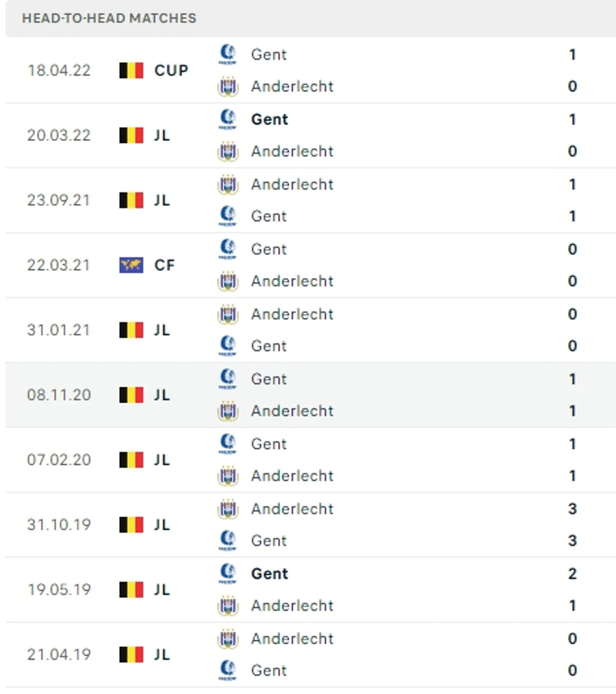Open match dated 31.10.19
Screen dimensions: 616x694
pyautogui.click(x=311, y=525)
